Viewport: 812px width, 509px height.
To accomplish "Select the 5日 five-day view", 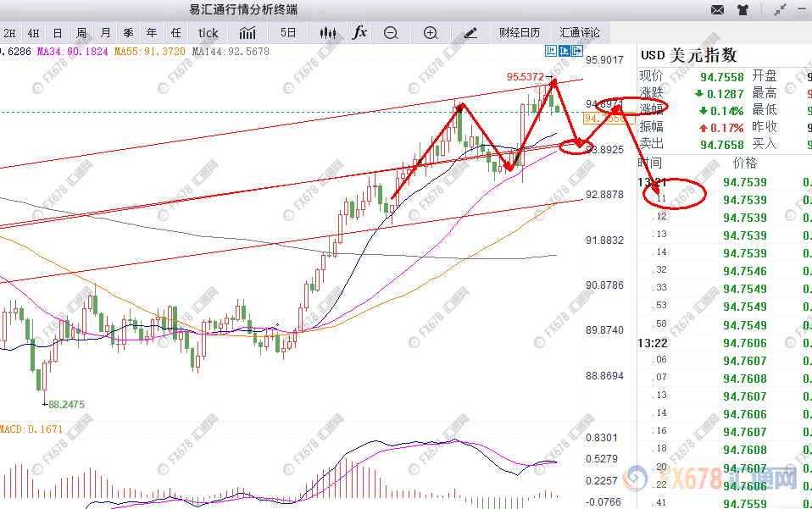I will pyautogui.click(x=288, y=33).
